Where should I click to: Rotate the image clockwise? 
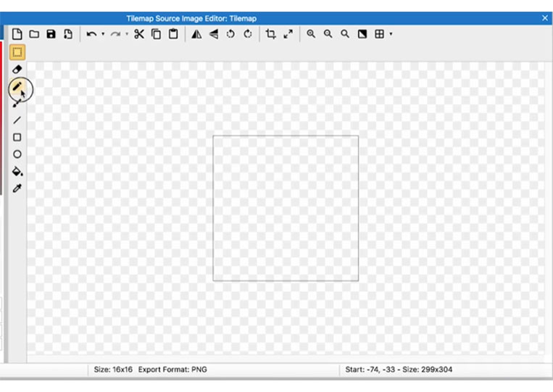(248, 34)
